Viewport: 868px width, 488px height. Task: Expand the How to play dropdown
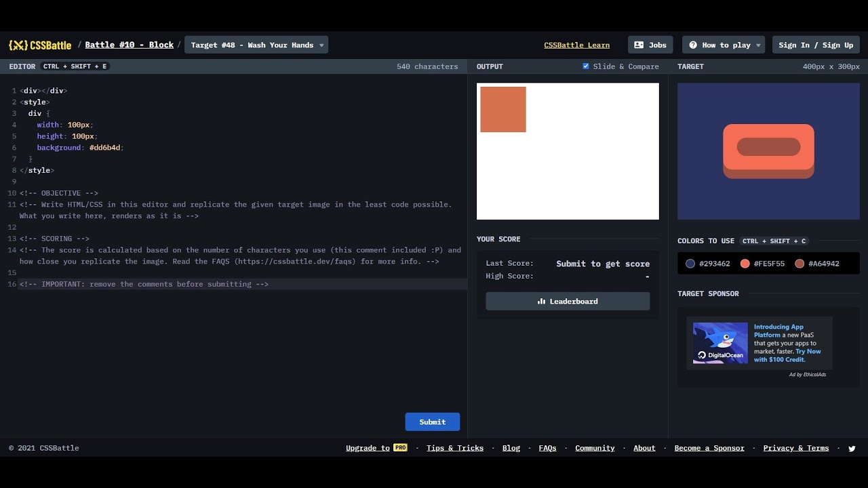[x=724, y=45]
